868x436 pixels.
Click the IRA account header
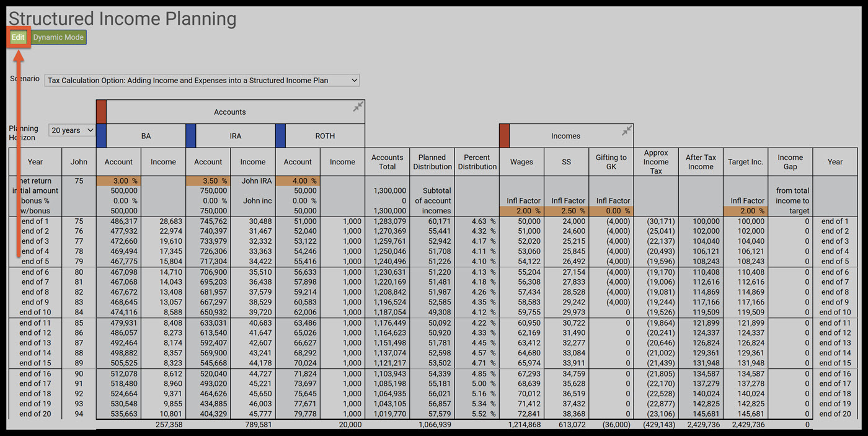[x=236, y=135]
